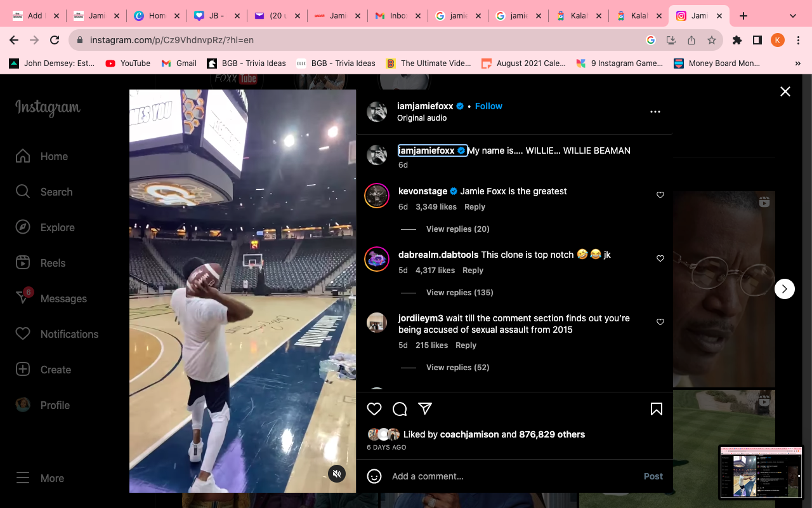Open a new Chrome tab

743,16
